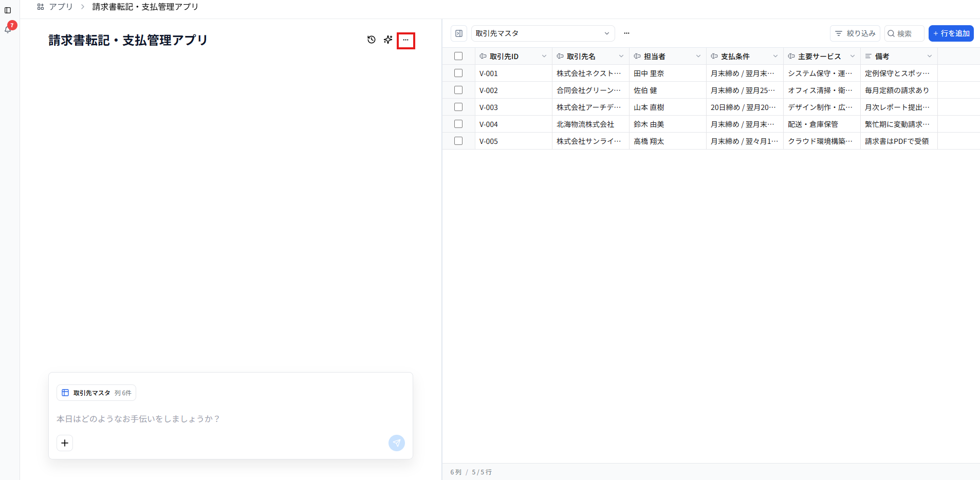980x480 pixels.
Task: Open table more-options ellipsis next to 取引先マスタ
Action: tap(626, 33)
